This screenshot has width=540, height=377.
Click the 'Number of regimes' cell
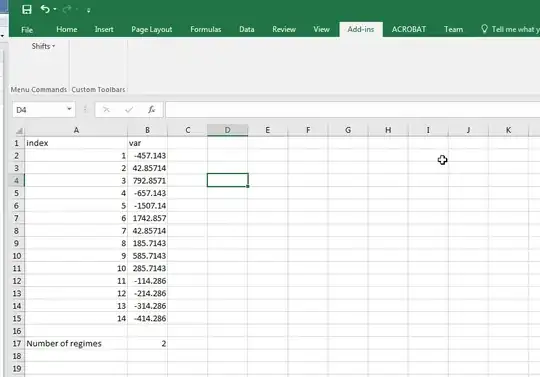[x=76, y=344]
